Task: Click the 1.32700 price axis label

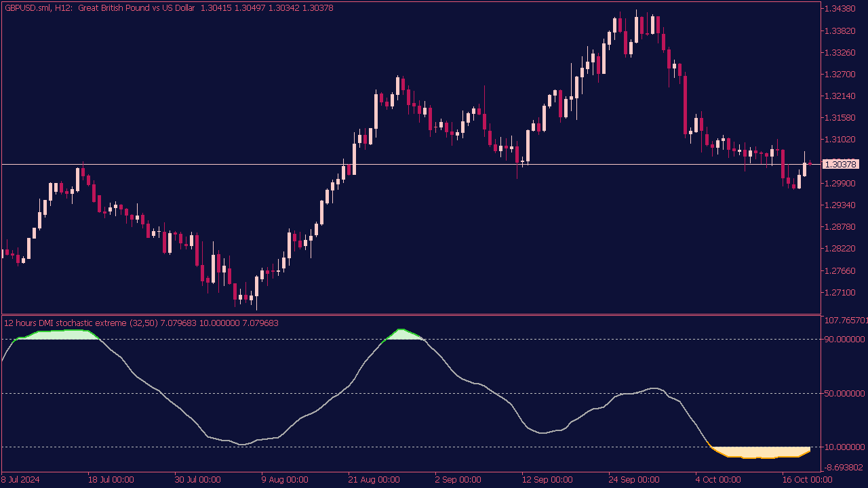Action: point(841,74)
